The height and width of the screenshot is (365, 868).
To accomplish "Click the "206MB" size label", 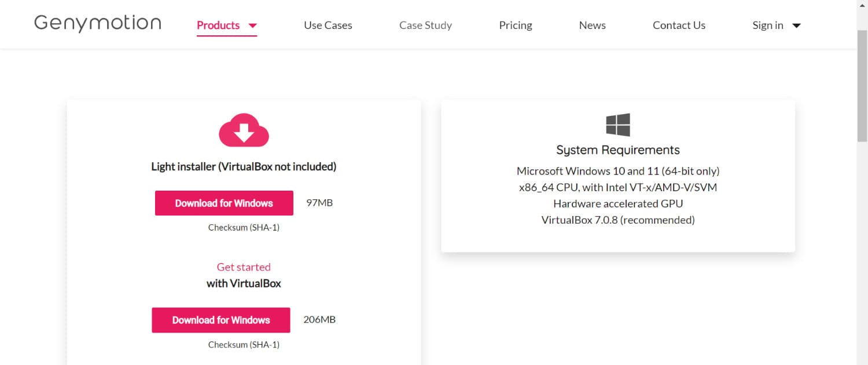I will tap(319, 320).
